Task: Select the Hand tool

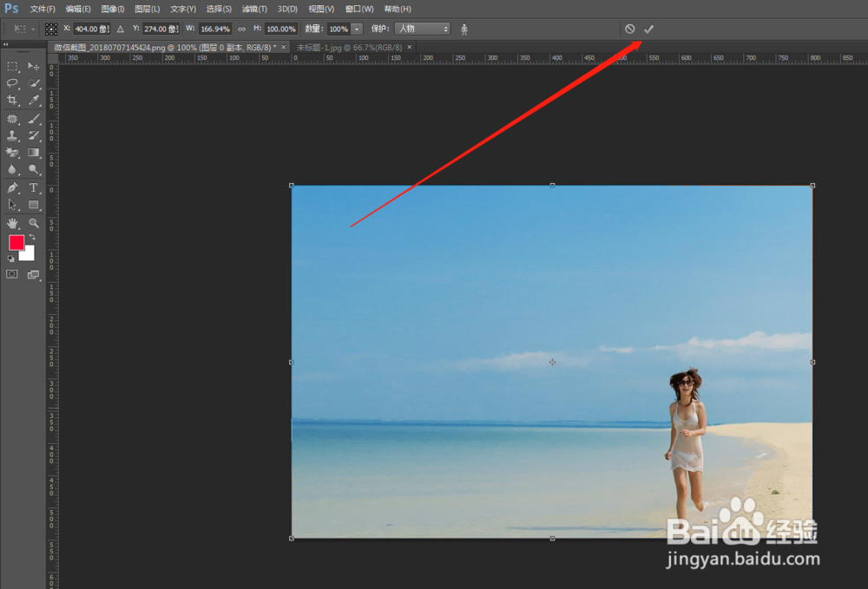Action: pyautogui.click(x=12, y=224)
